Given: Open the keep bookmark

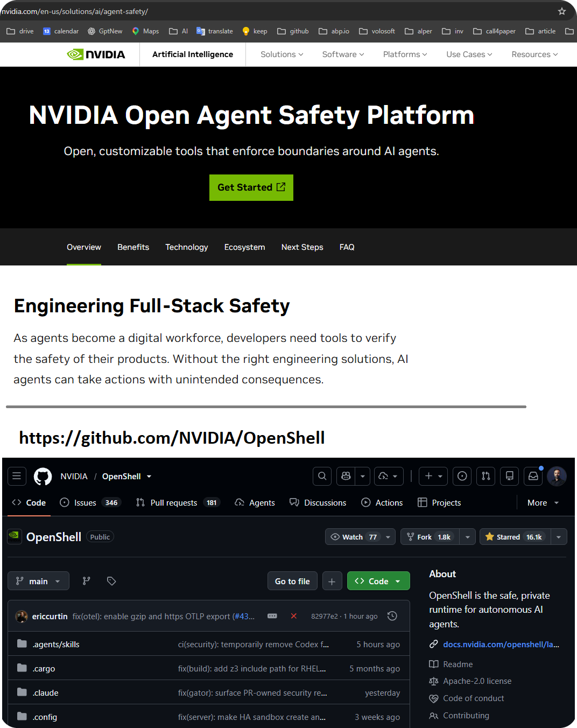Looking at the screenshot, I should pos(255,31).
